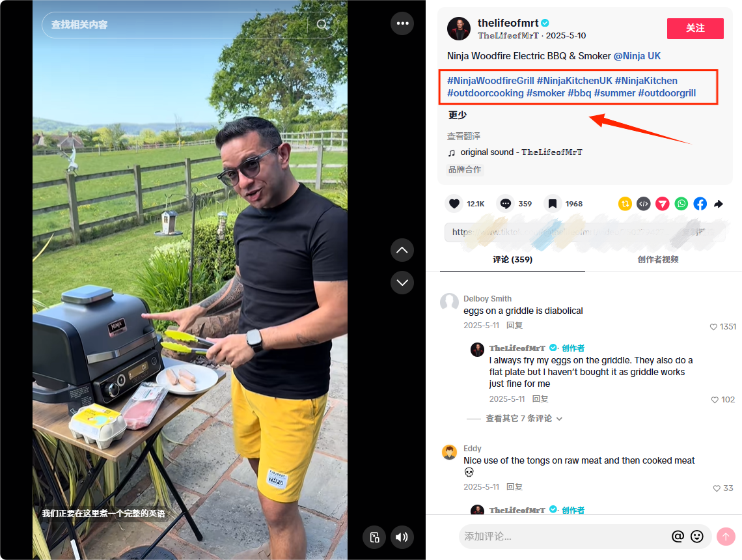Click the @ mention icon
The width and height of the screenshot is (742, 560).
click(678, 536)
